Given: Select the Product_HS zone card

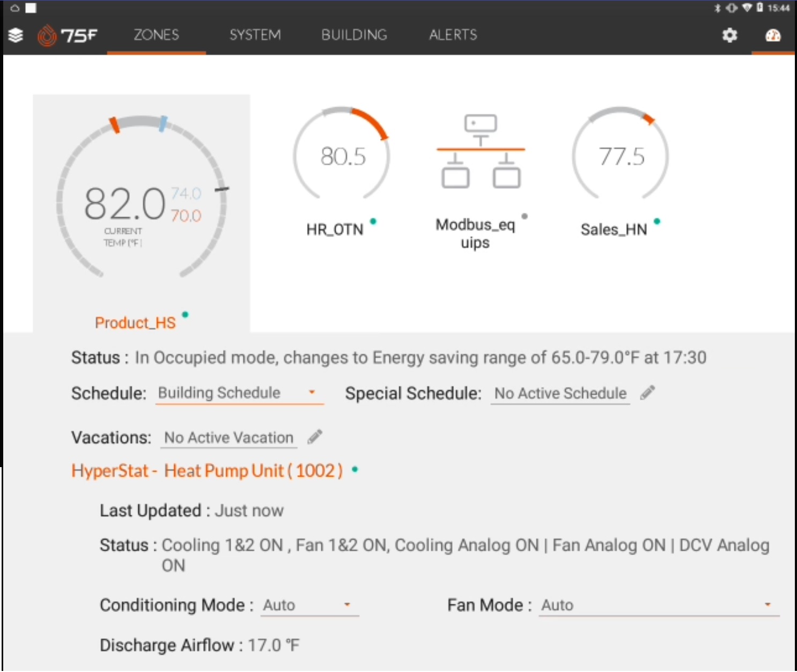Looking at the screenshot, I should tap(141, 209).
